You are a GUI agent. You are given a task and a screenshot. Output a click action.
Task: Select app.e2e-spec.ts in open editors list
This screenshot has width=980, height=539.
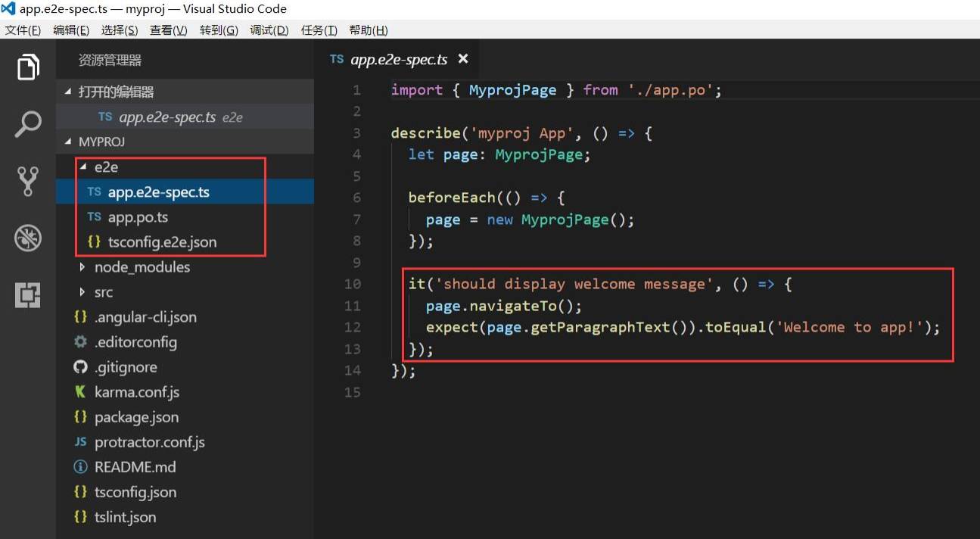(185, 117)
